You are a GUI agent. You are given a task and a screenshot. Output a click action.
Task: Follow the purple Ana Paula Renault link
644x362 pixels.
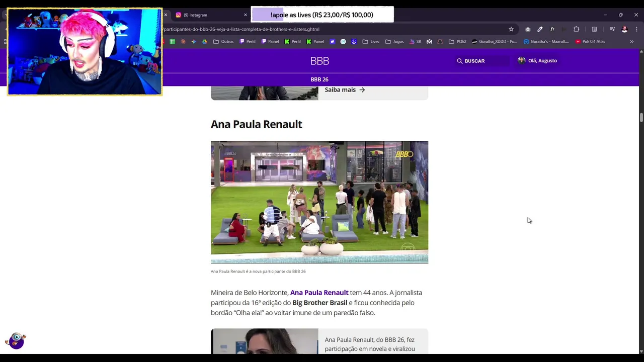pos(319,293)
